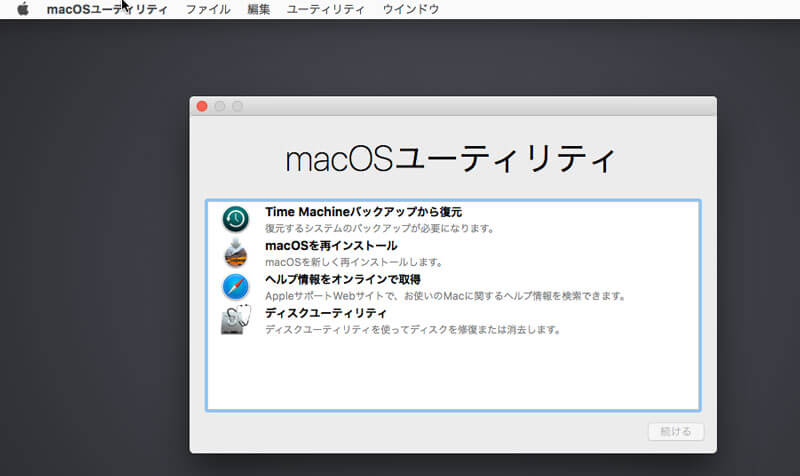
Task: Click the macOS reinstall installer icon
Action: [236, 253]
